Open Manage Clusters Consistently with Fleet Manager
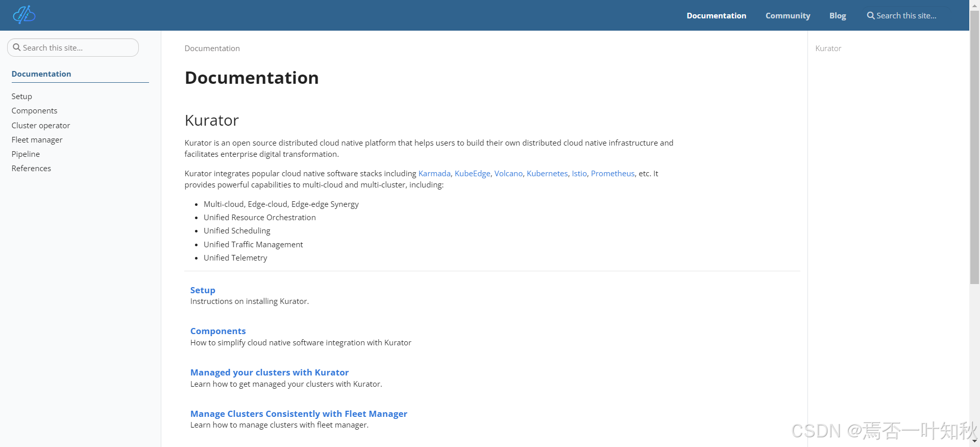 (x=299, y=414)
